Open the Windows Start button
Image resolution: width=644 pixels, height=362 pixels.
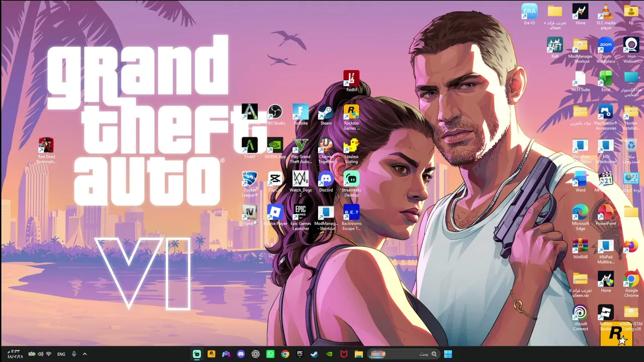click(448, 354)
